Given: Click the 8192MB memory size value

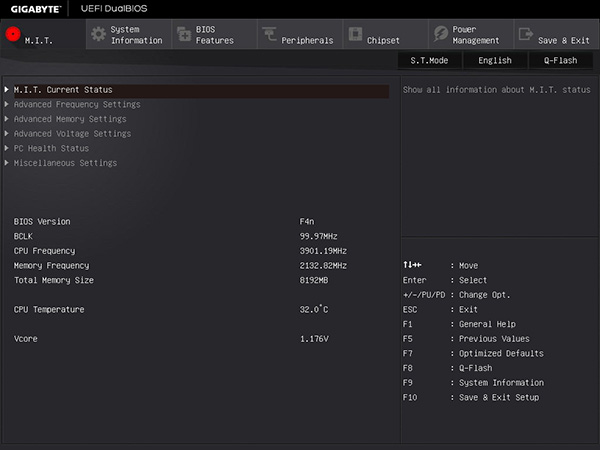Looking at the screenshot, I should (314, 280).
